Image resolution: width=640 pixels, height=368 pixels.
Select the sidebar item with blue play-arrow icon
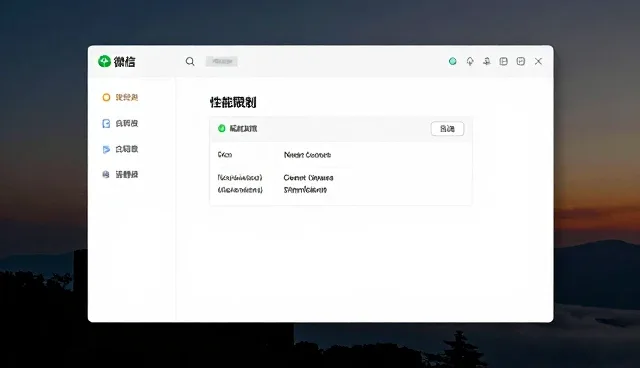tap(120, 149)
